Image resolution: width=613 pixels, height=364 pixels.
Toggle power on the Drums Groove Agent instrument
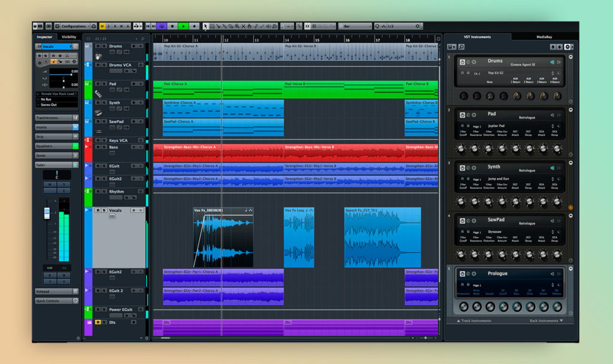(462, 62)
